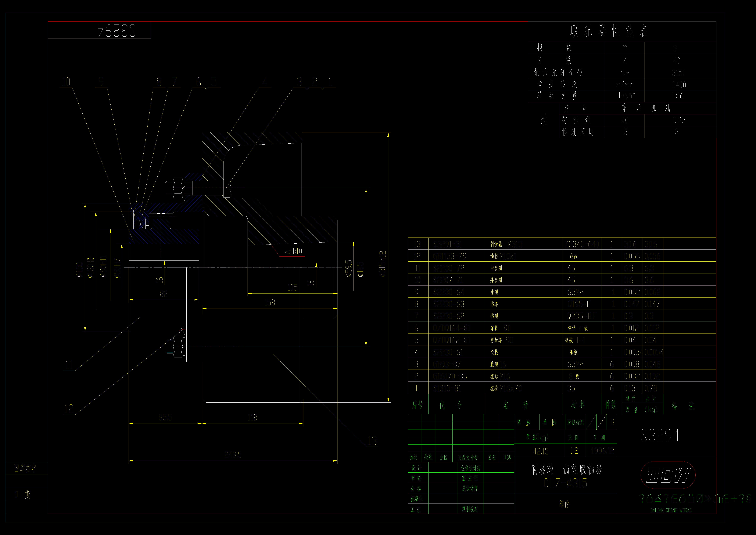The height and width of the screenshot is (535, 756).
Task: Click the tooth count value 40
Action: pos(677,61)
